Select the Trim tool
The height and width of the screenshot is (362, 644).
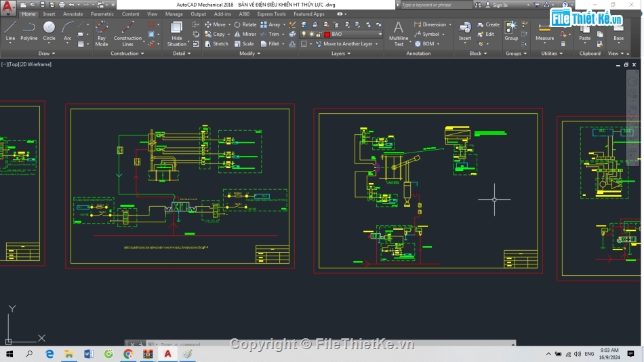click(x=270, y=34)
